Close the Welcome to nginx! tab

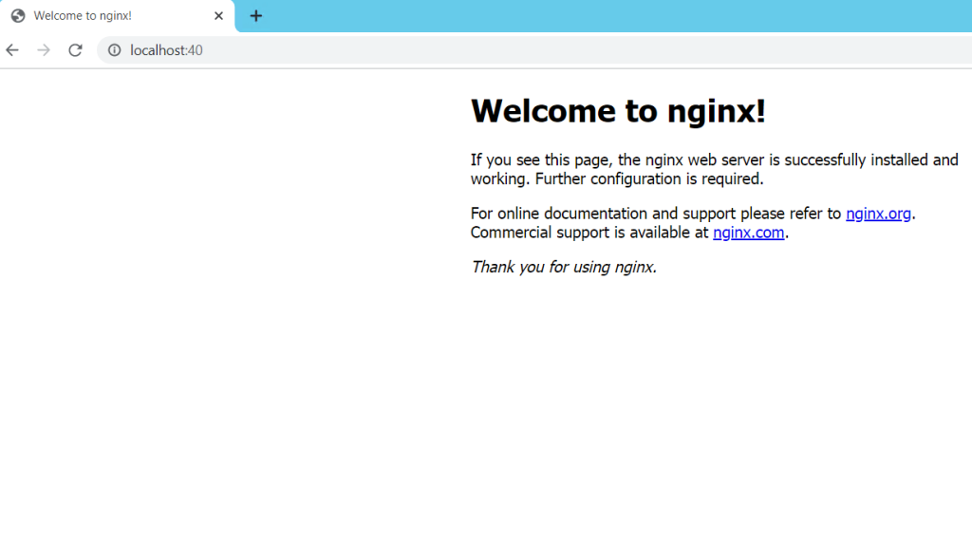pyautogui.click(x=218, y=15)
